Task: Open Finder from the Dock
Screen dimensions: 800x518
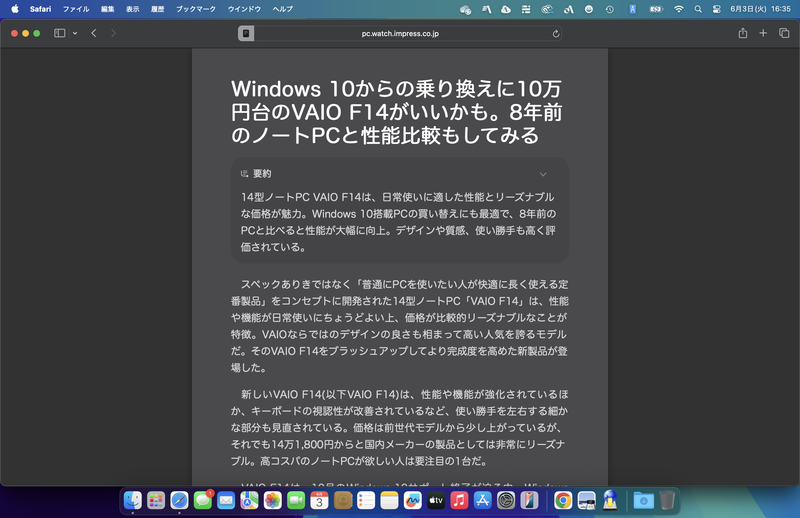Action: click(x=133, y=500)
